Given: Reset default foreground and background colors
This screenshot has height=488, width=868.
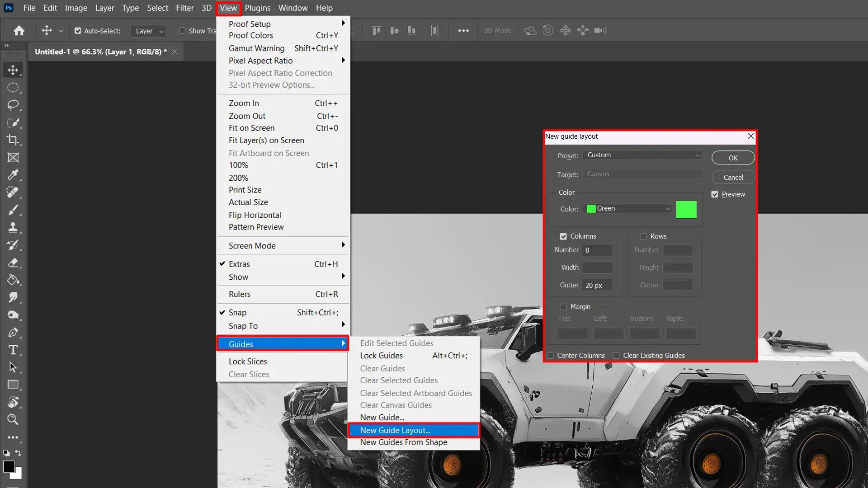Looking at the screenshot, I should tap(6, 453).
